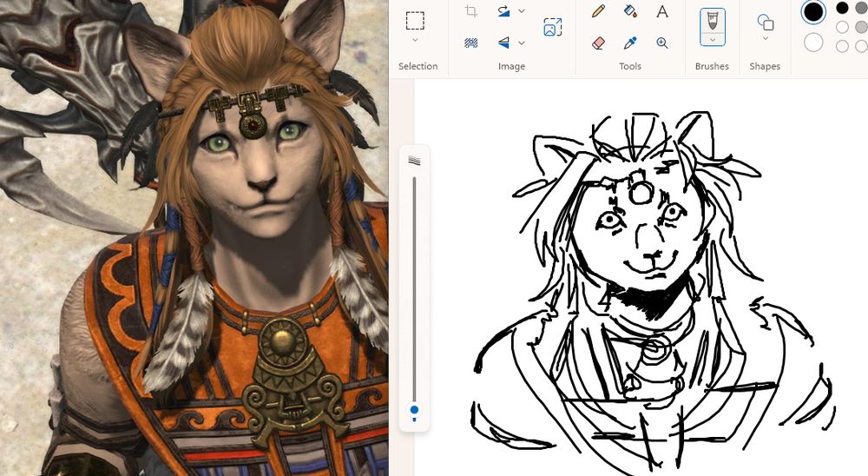Open the Resize and skew image icon
The height and width of the screenshot is (476, 868).
point(552,27)
